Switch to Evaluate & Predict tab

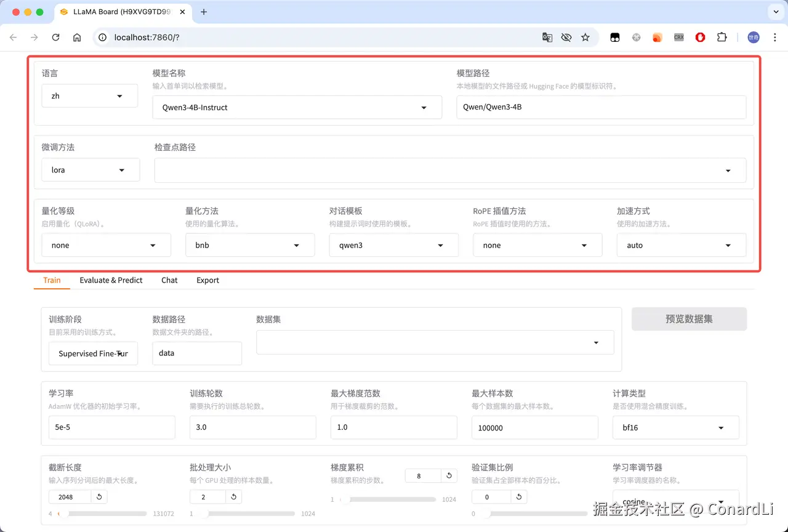pos(111,280)
